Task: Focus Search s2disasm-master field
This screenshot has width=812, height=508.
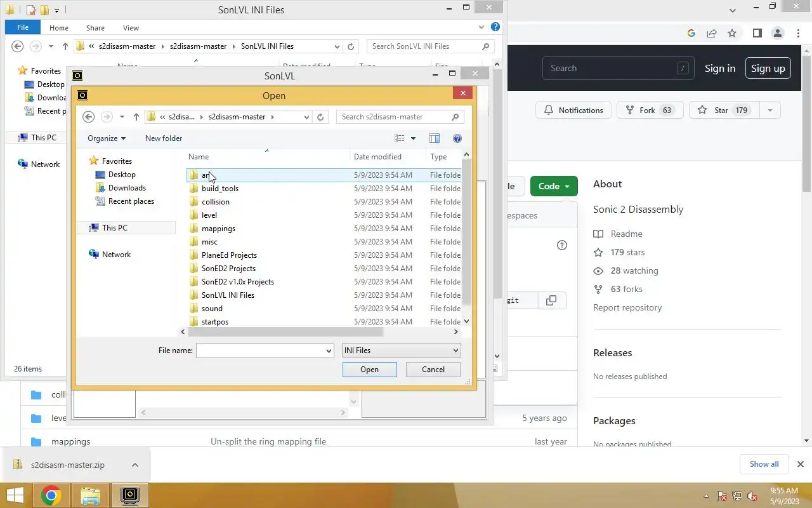Action: point(393,117)
